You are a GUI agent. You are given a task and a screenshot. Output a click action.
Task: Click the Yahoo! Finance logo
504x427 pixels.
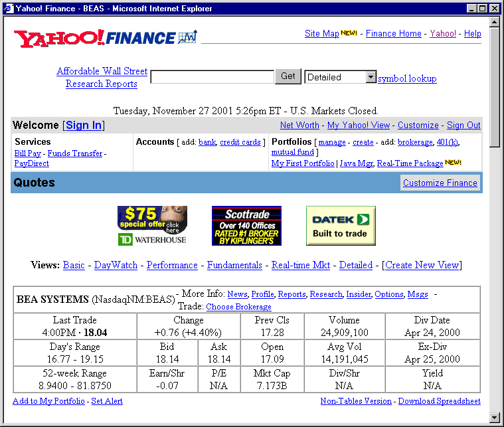coord(106,38)
